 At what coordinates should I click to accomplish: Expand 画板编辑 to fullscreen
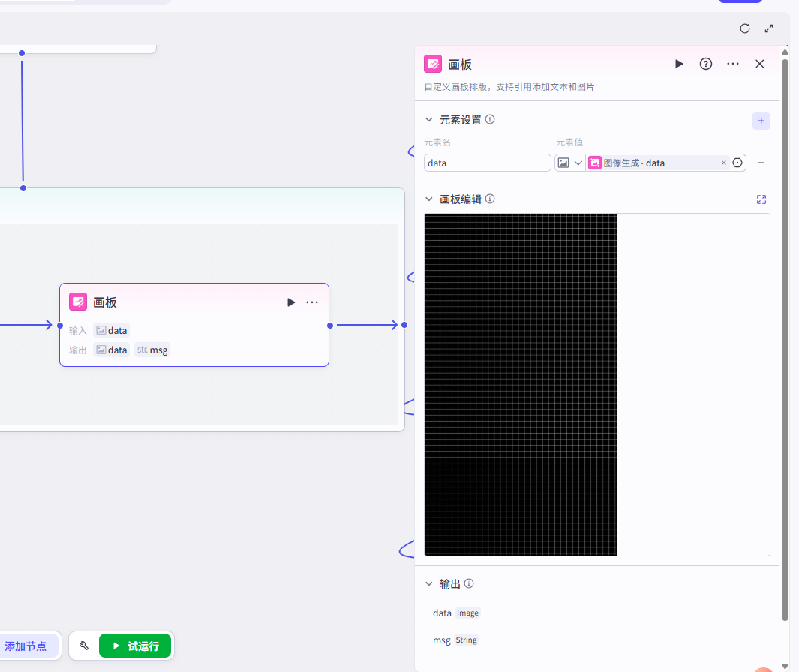point(761,199)
